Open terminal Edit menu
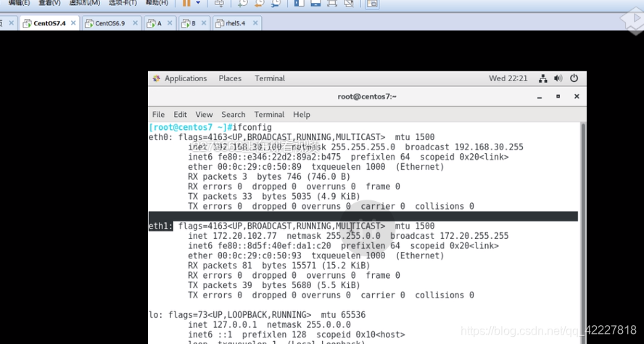Screen dimensions: 644x344 (x=180, y=115)
